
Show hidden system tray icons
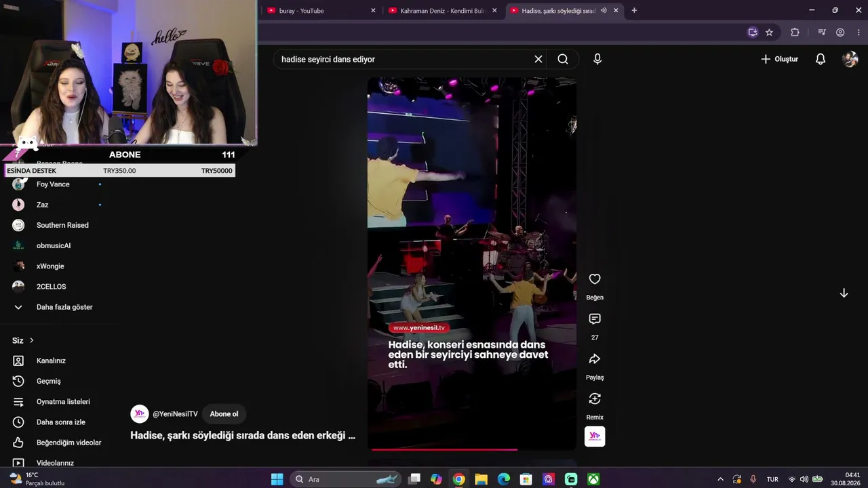point(720,479)
